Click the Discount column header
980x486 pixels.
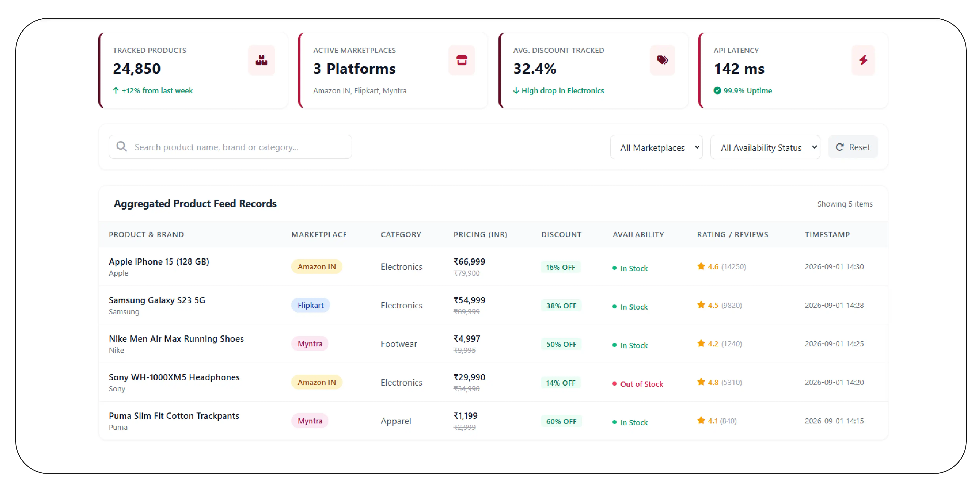point(561,234)
